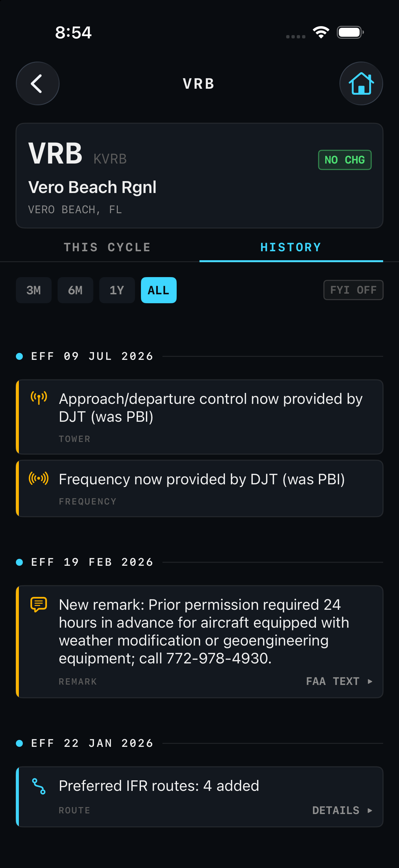Click the NO CHG status badge

coord(345,160)
